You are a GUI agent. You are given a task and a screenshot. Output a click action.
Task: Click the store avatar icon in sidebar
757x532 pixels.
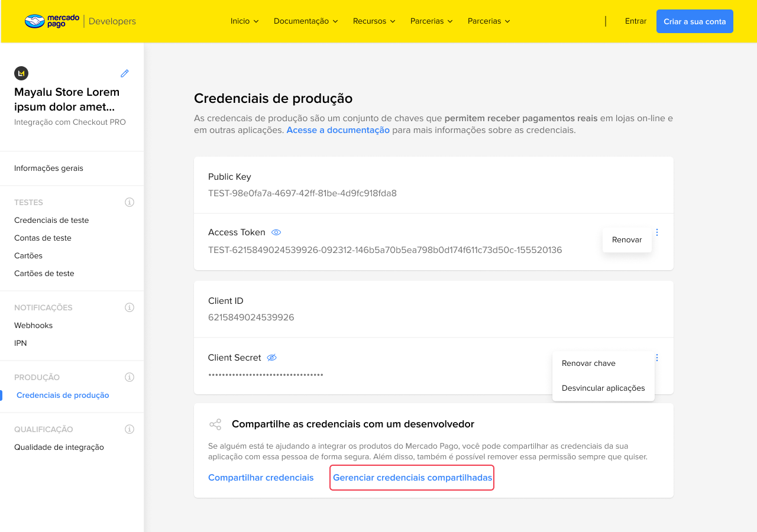(x=21, y=73)
